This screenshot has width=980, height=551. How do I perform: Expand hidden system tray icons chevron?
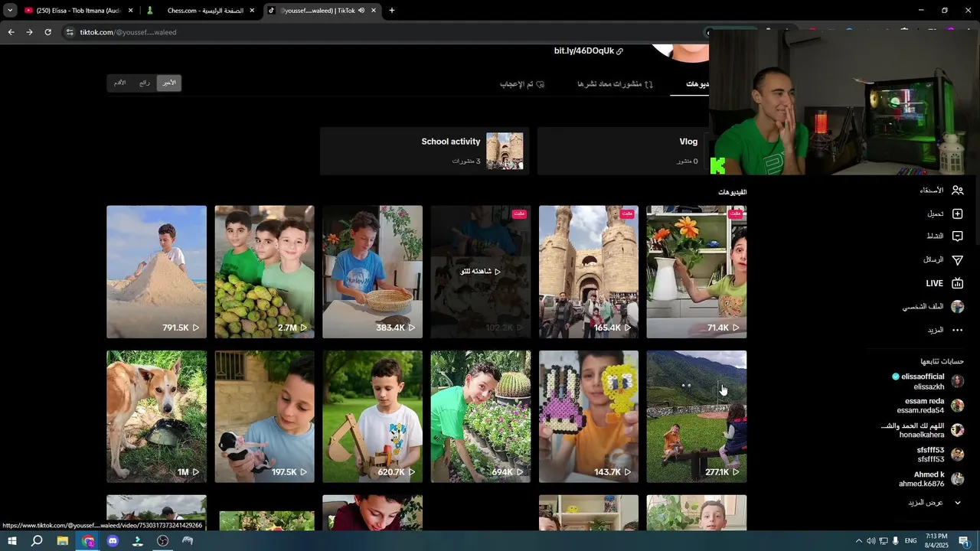858,541
